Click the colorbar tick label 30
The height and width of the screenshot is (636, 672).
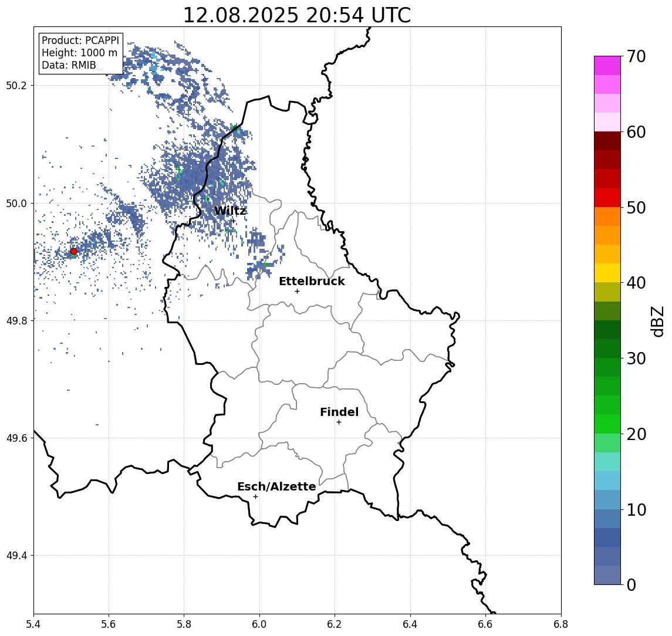click(x=636, y=358)
